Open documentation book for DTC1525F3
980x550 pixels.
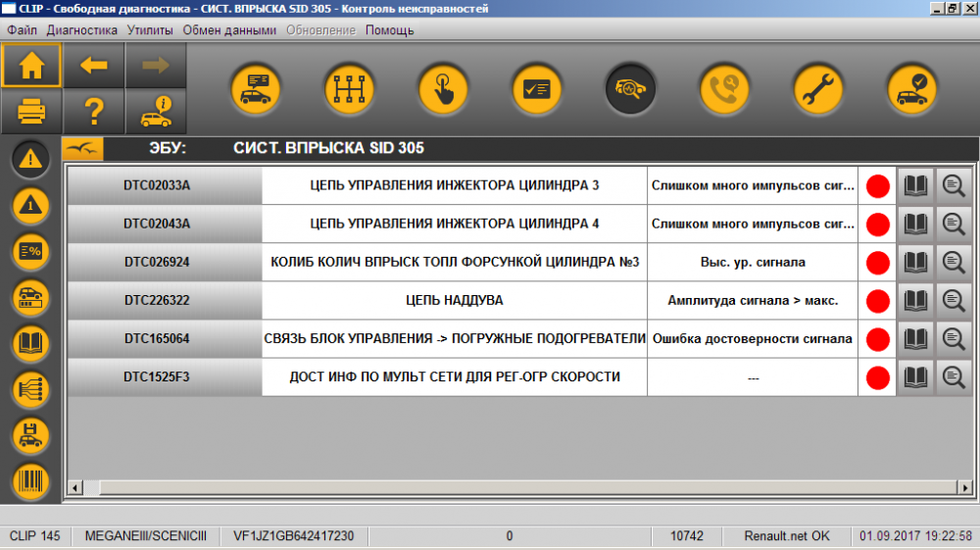pyautogui.click(x=915, y=376)
